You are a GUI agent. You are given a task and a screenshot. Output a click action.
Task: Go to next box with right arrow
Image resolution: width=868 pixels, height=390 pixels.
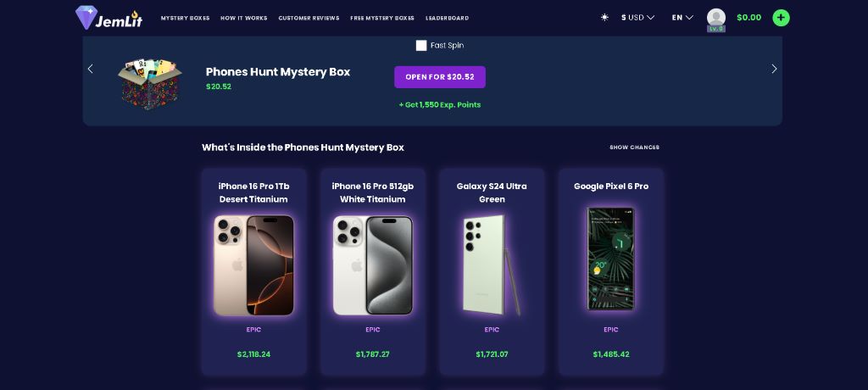pos(774,69)
